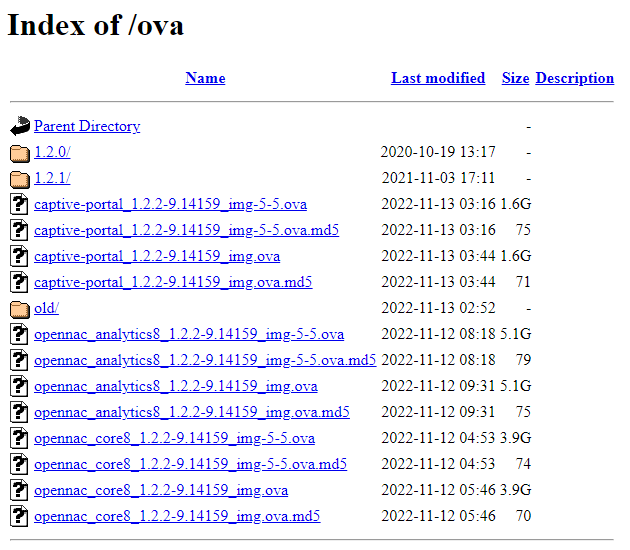Download opennac_analytics8_1.2.2-9.14159_img.ova
The height and width of the screenshot is (550, 630).
pyautogui.click(x=176, y=386)
